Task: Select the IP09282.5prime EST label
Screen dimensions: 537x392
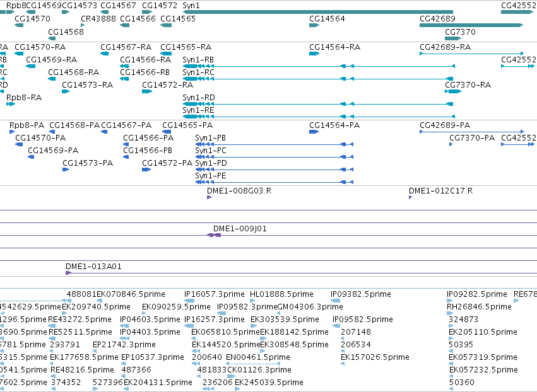Action: (476, 294)
